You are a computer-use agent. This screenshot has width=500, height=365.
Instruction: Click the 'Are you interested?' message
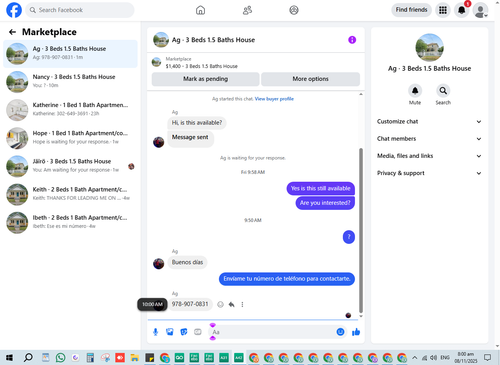pos(325,203)
